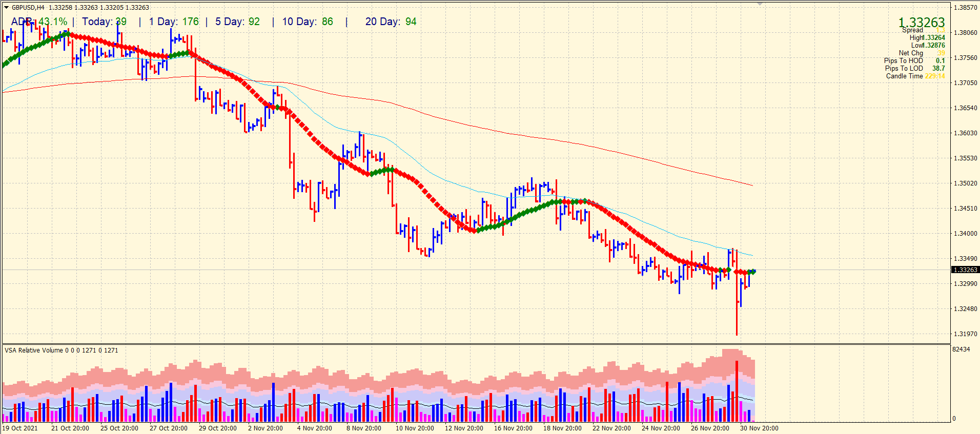Screen dimensions: 980x434
Task: Click the '16 Nov 20:00' time axis label
Action: [x=513, y=428]
